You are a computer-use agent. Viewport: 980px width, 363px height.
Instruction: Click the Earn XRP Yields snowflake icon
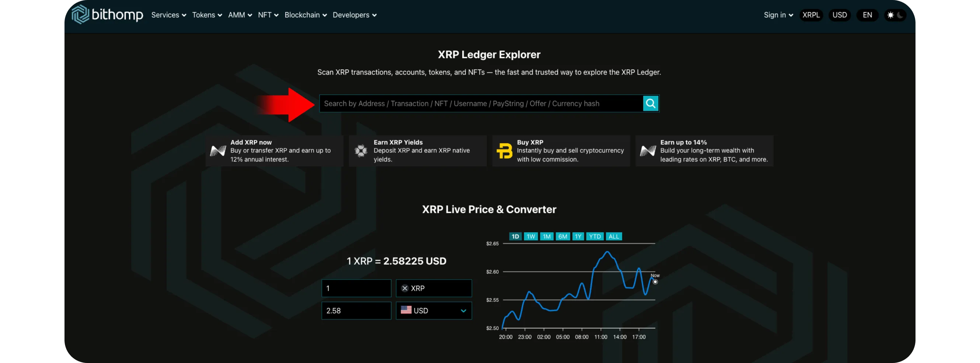[x=361, y=151]
